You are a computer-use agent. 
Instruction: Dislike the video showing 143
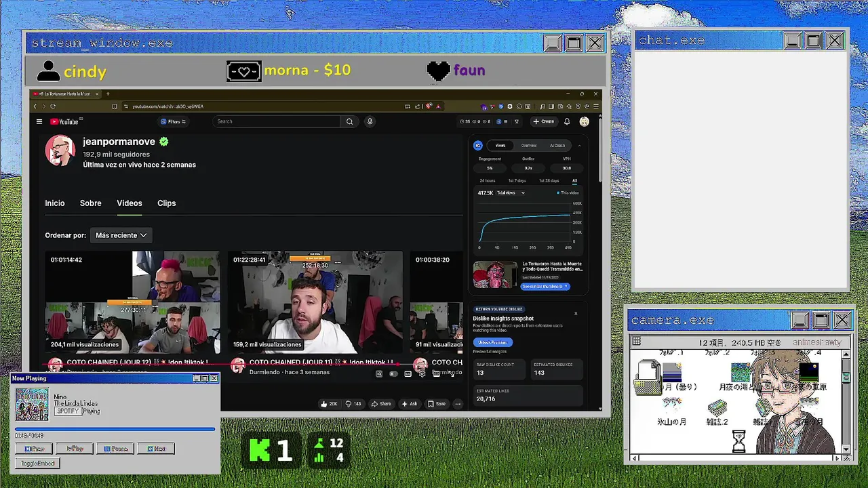click(353, 404)
